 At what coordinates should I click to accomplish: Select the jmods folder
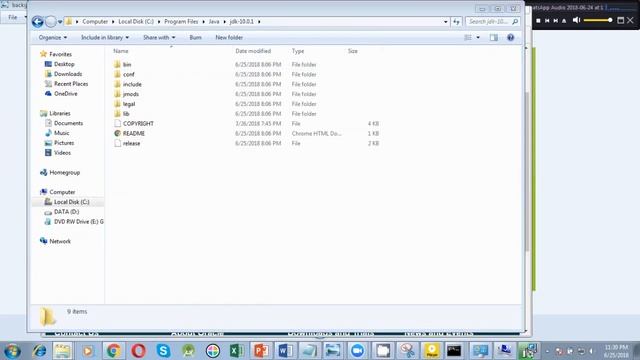(x=131, y=94)
